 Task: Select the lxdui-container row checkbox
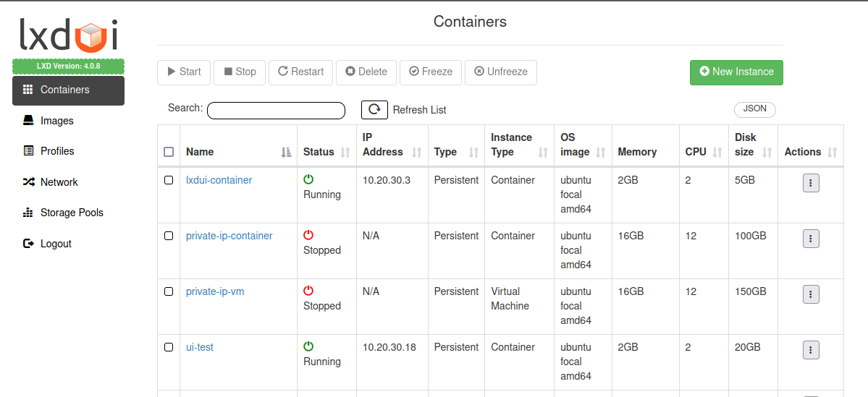coord(169,180)
